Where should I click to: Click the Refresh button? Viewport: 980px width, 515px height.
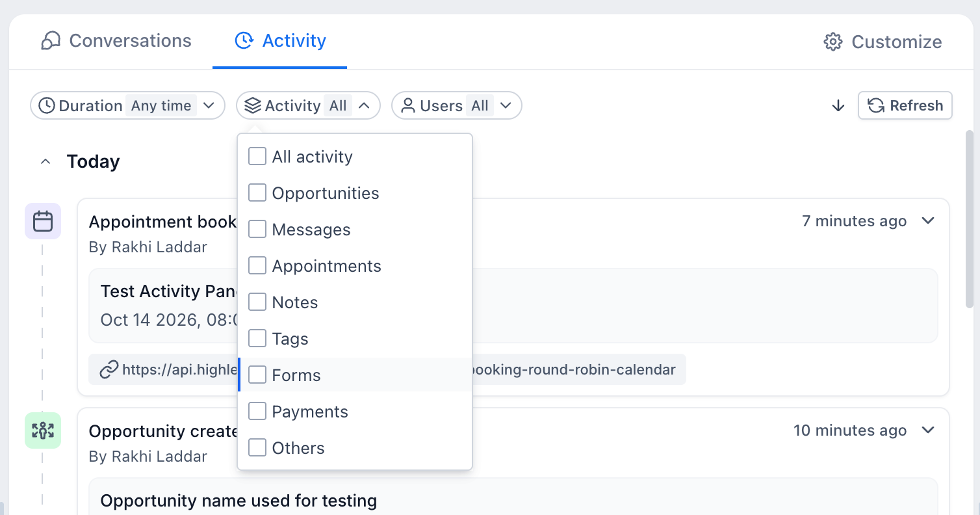point(905,105)
